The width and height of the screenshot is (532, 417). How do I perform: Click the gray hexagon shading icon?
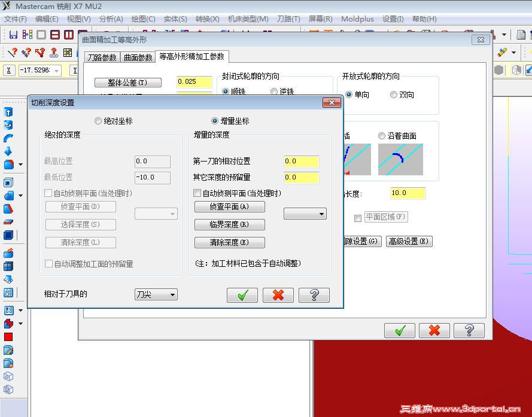point(498,70)
